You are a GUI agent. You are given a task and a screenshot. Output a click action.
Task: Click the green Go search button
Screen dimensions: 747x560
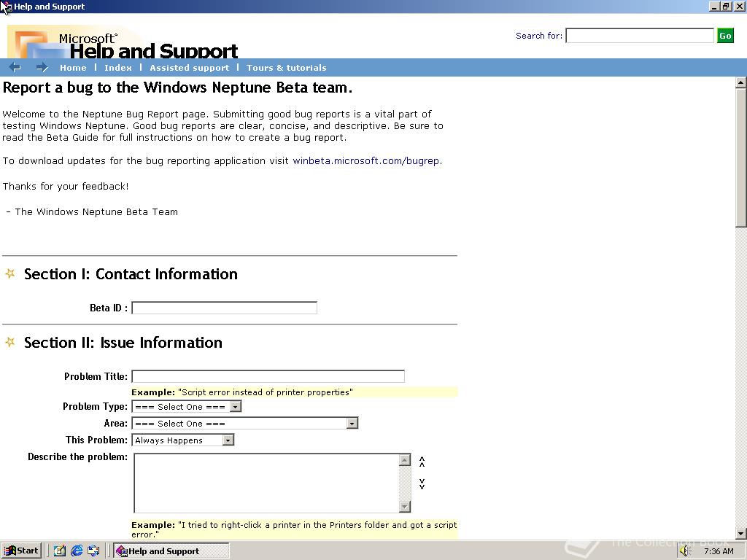click(x=725, y=36)
